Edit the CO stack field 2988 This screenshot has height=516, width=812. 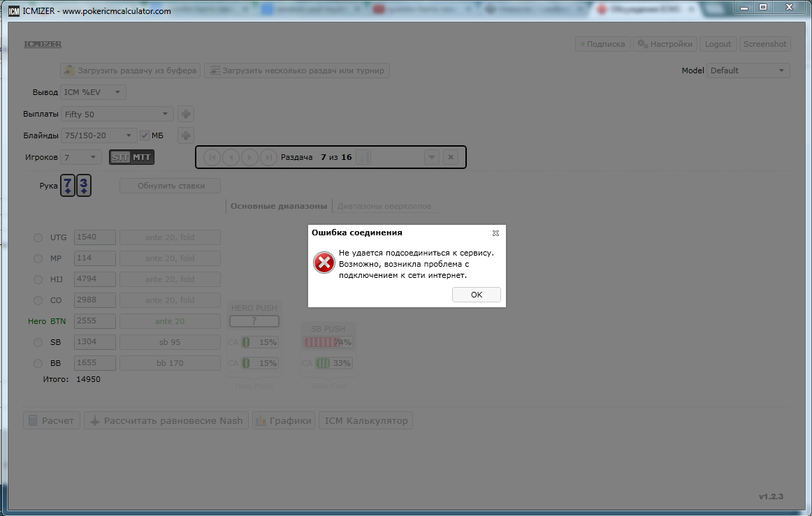pos(95,300)
